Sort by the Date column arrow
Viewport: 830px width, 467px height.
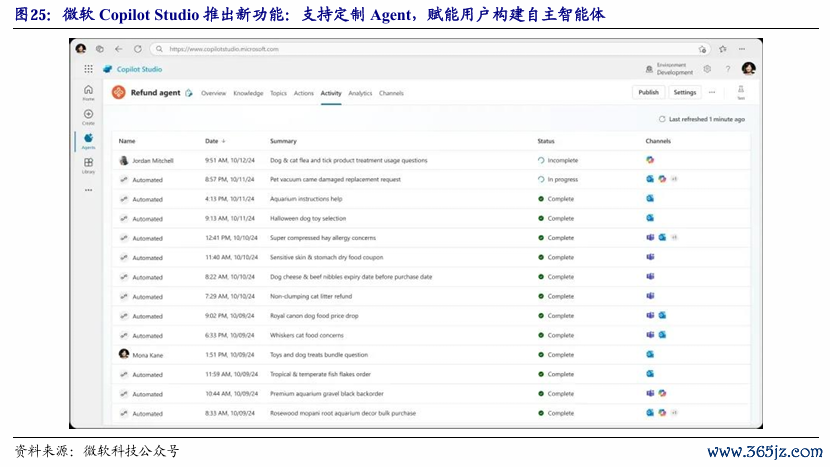coord(223,141)
